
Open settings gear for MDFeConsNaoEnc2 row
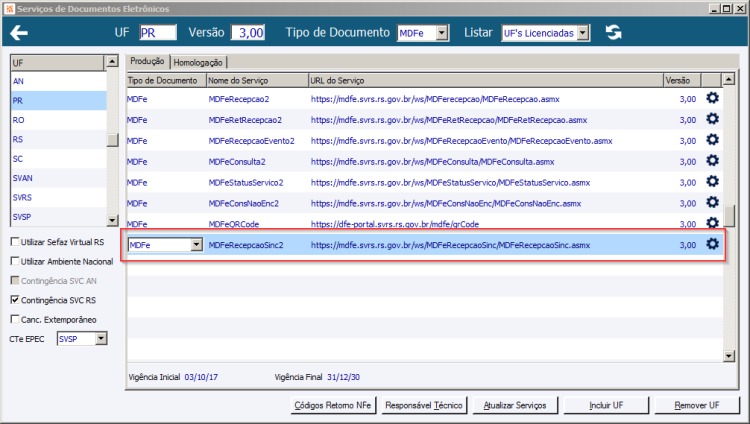(x=712, y=202)
